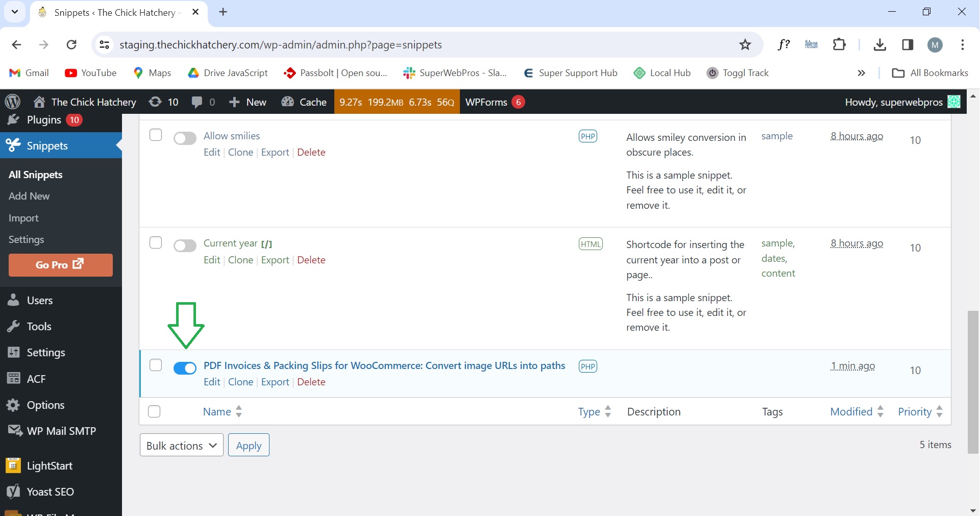Open the Toggl Track bookmark
This screenshot has height=516, width=980.
click(738, 73)
